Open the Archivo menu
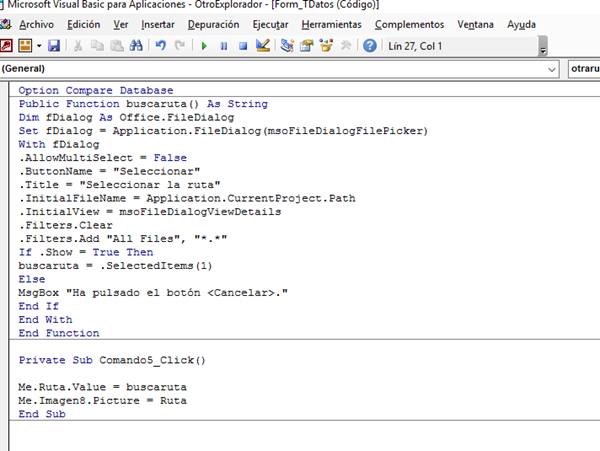The image size is (600, 451). 36,23
